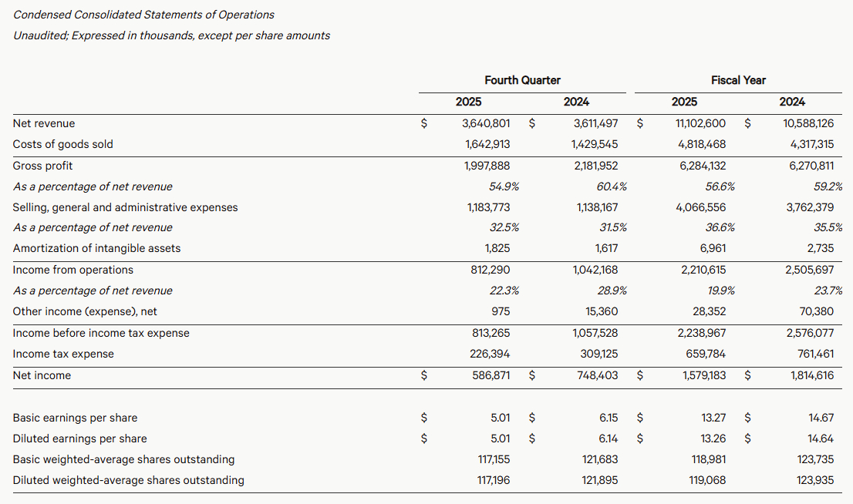Select the net revenue value 3,640,801

[486, 123]
